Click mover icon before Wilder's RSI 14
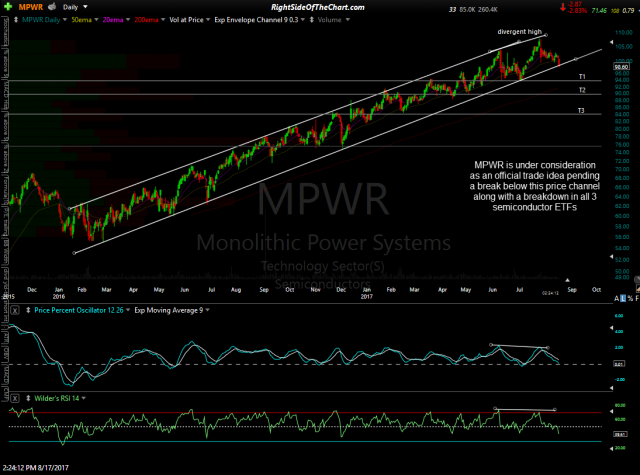 pos(28,398)
